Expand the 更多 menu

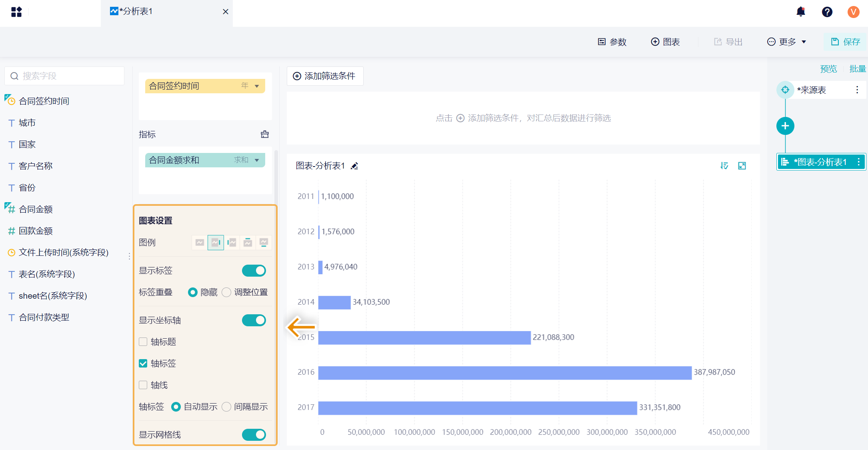pyautogui.click(x=786, y=42)
